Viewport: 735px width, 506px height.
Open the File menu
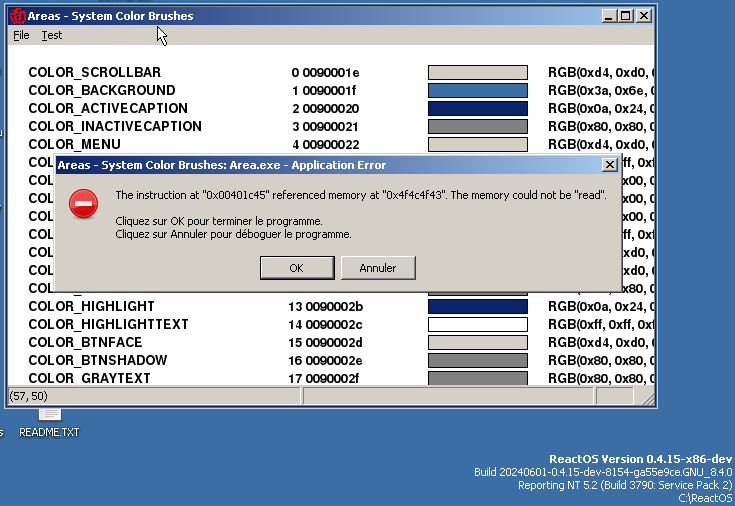(x=21, y=35)
